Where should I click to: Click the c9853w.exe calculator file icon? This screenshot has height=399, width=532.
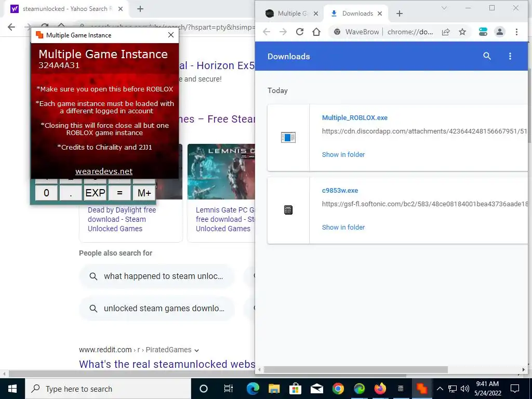288,210
